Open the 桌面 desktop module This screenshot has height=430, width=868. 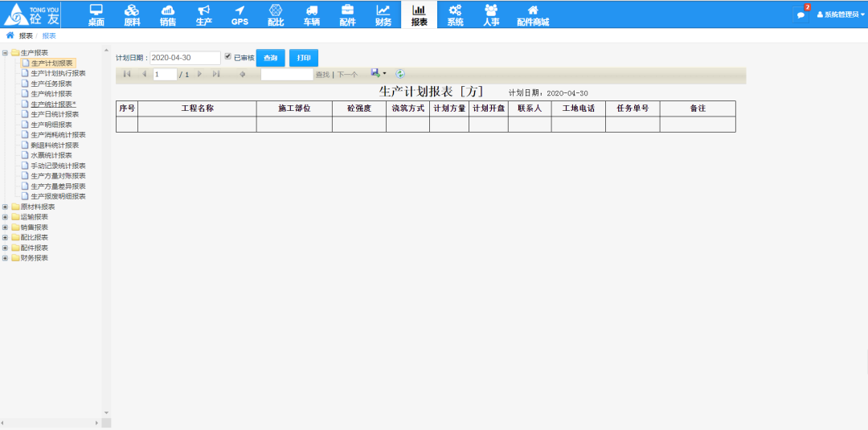(96, 14)
